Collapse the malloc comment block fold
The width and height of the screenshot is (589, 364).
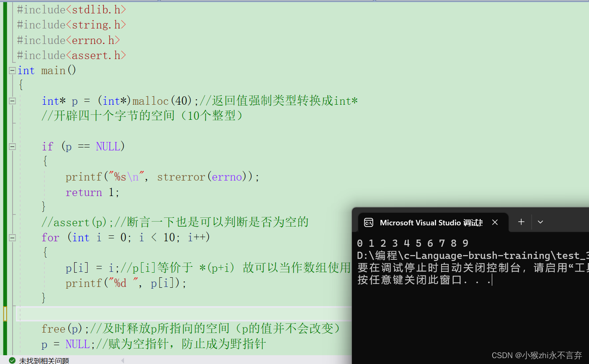[12, 101]
